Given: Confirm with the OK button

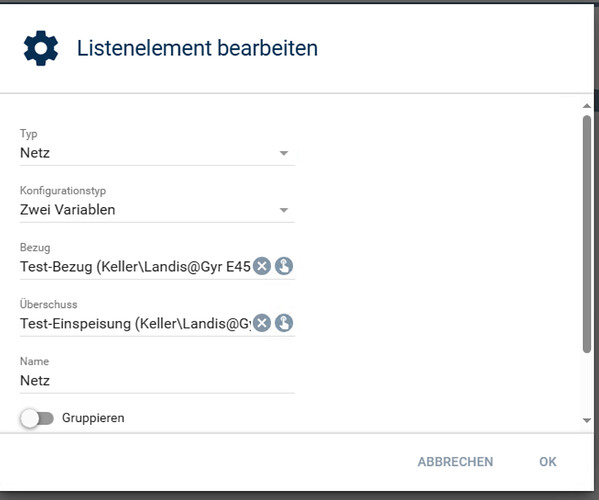Looking at the screenshot, I should (x=548, y=462).
